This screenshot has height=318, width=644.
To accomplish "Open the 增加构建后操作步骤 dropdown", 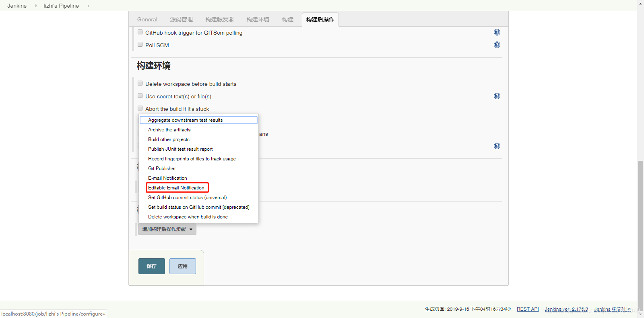I will (x=167, y=229).
